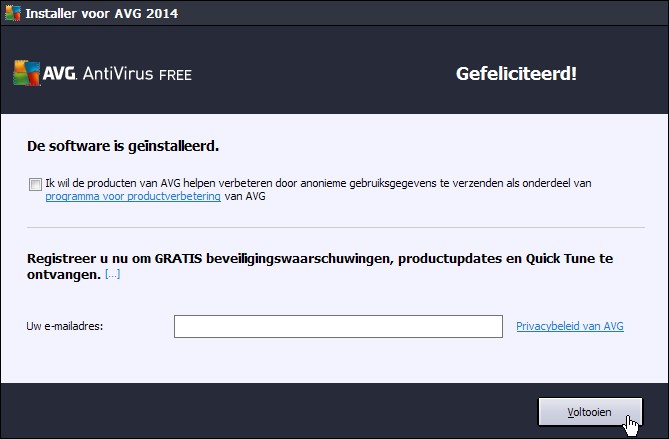The image size is (669, 439).
Task: Click the four-color AVG logo emblem
Action: click(x=24, y=74)
